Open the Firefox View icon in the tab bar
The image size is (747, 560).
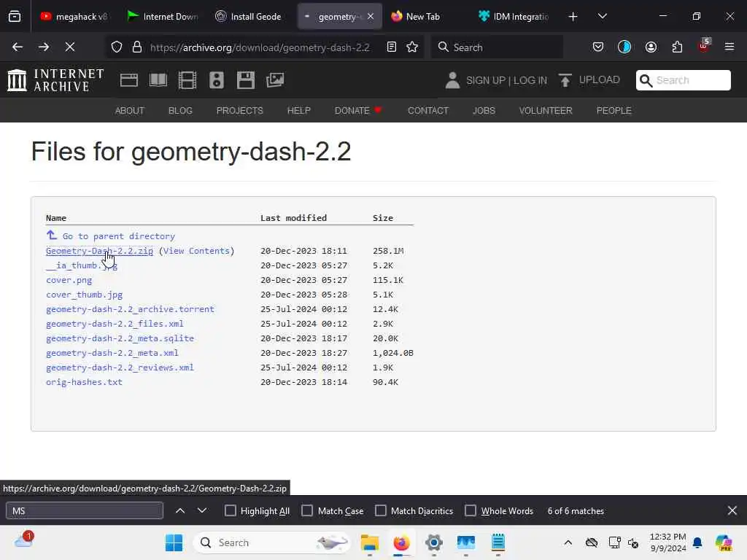15,17
